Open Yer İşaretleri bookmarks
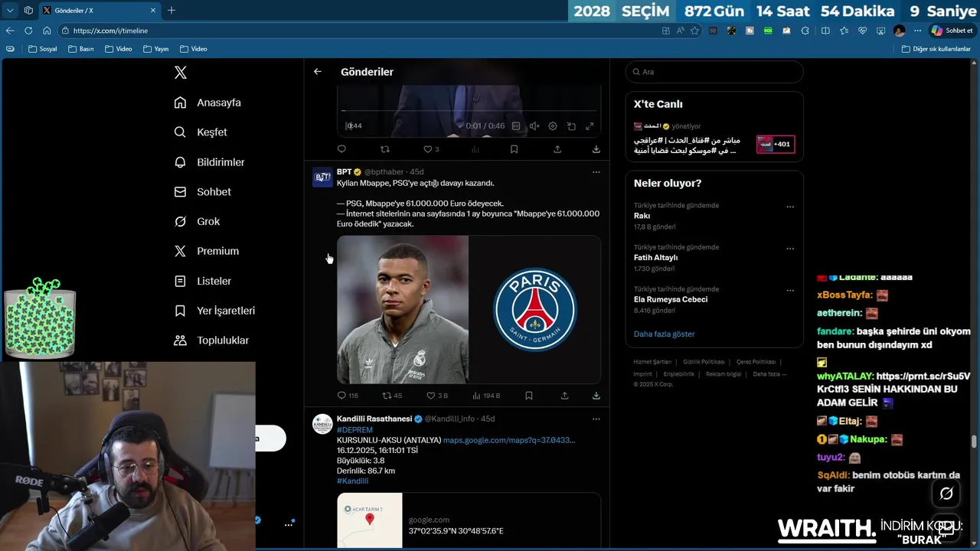 pos(215,311)
